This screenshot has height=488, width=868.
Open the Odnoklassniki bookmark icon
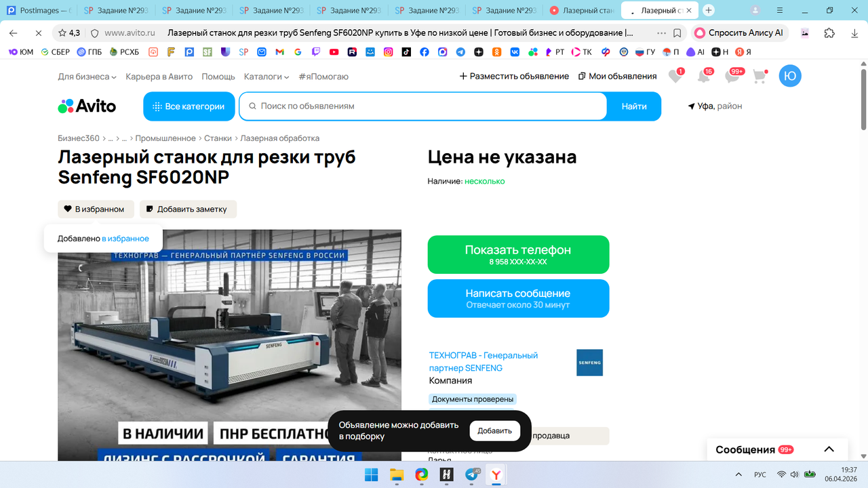pos(496,52)
